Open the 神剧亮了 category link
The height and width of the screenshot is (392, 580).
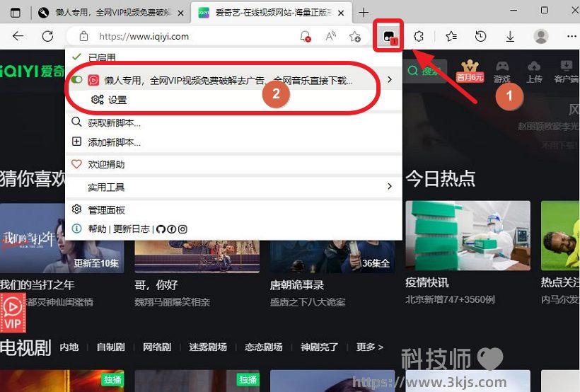tap(319, 347)
